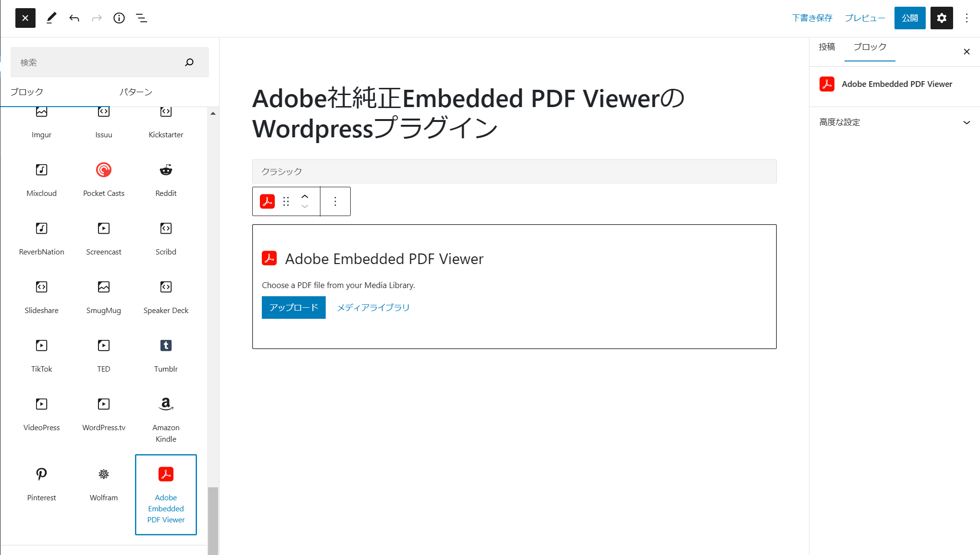Screen dimensions: 980x555
Task: Click the drag handle in block toolbar
Action: [286, 201]
